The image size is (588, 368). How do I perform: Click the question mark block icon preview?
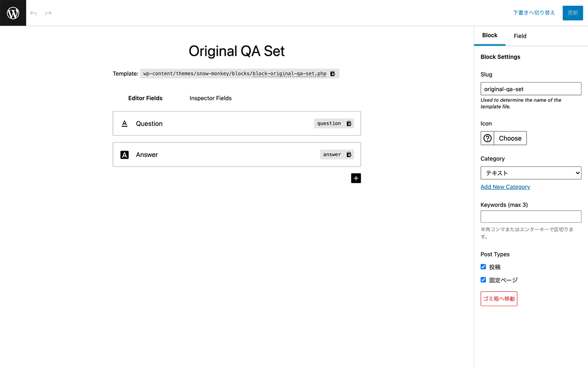tap(488, 138)
